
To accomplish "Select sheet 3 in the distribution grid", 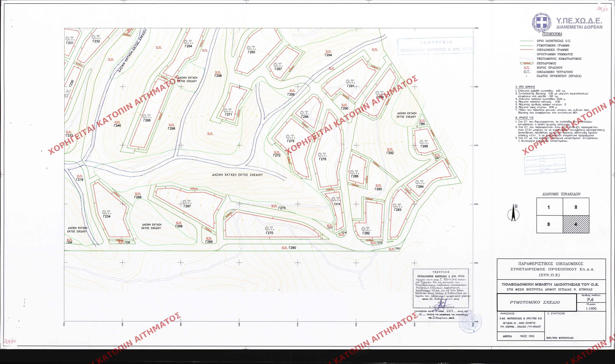I will pyautogui.click(x=549, y=224).
